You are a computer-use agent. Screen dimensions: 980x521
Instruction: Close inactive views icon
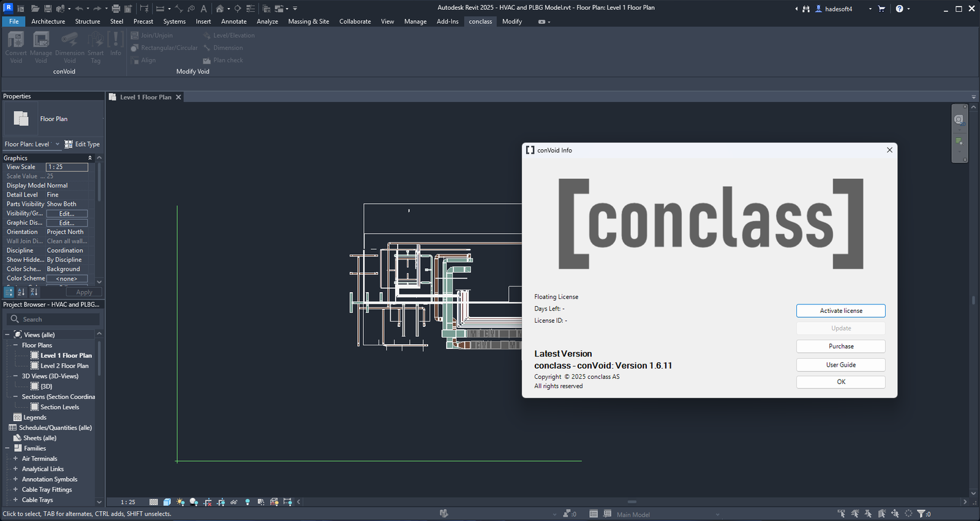(266, 9)
